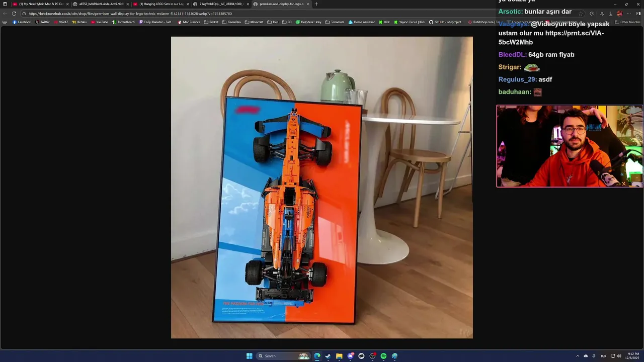The image size is (644, 362).
Task: Open the Kotaku bookmark
Action: pos(79,22)
